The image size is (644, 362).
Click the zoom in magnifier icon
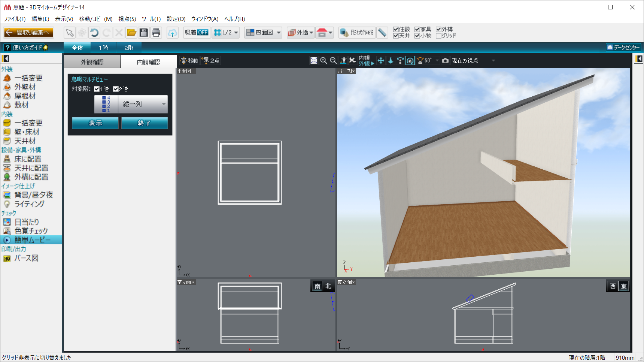click(x=323, y=61)
